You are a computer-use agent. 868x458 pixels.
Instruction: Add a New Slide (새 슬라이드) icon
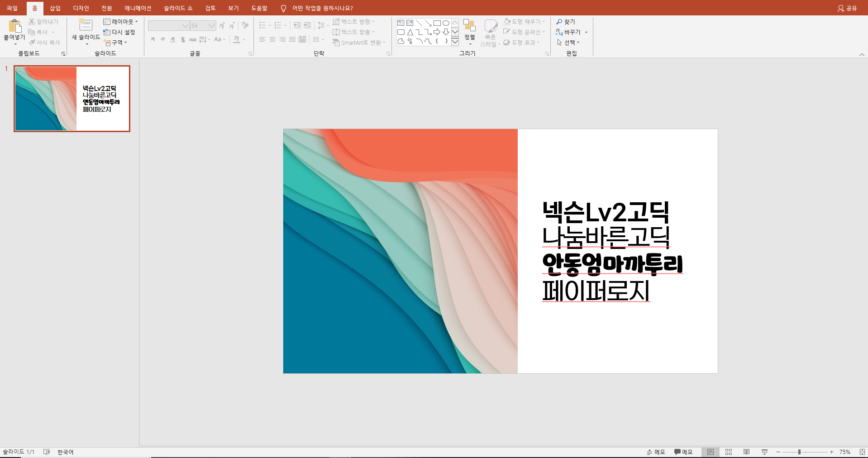coord(86,25)
